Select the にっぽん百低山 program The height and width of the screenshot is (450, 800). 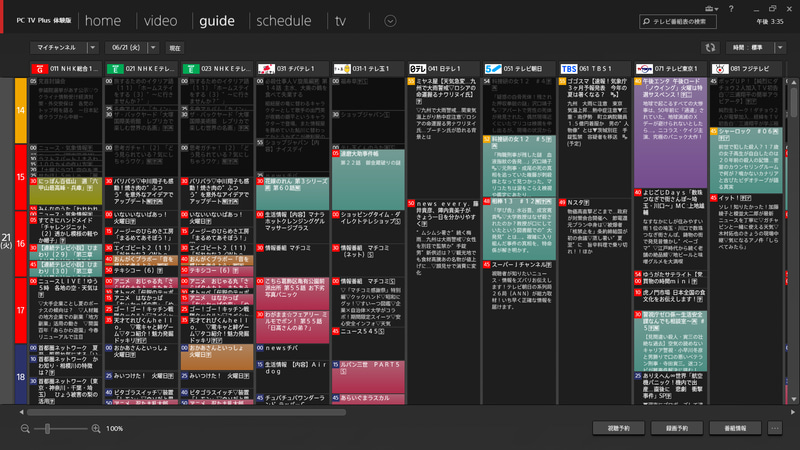tap(66, 190)
